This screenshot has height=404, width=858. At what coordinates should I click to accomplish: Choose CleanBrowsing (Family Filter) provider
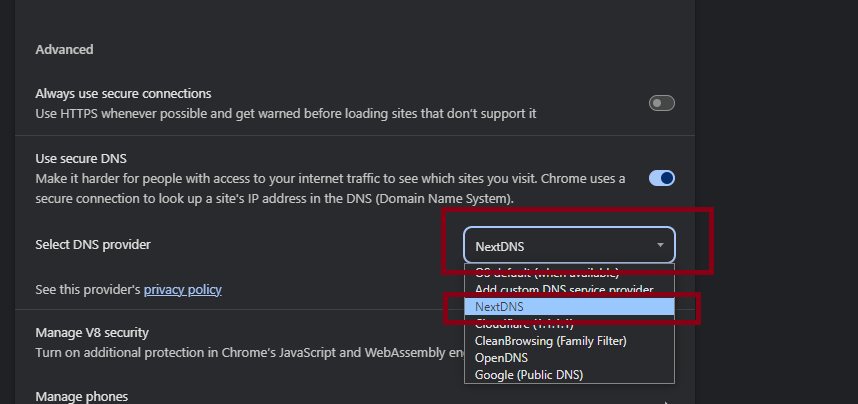550,340
